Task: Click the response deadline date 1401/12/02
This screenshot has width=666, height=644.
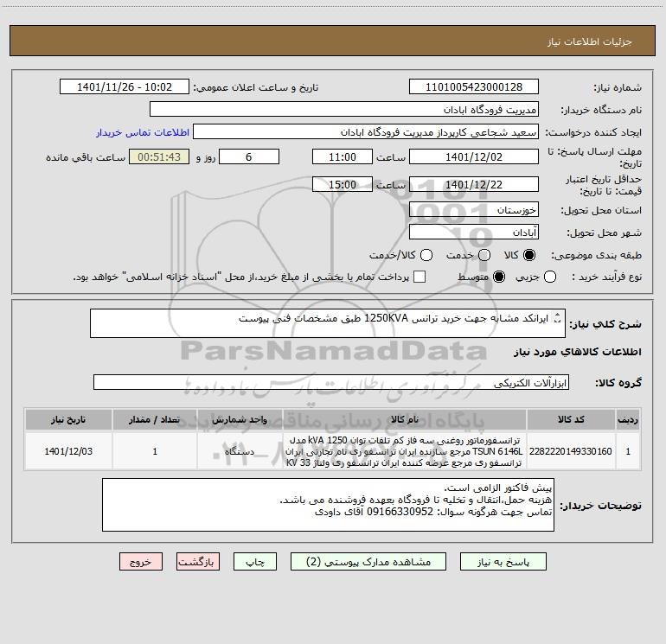Action: (x=474, y=156)
